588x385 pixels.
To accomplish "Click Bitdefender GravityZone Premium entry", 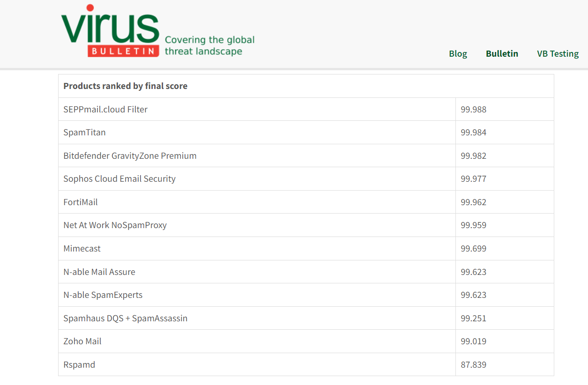I will click(x=130, y=156).
